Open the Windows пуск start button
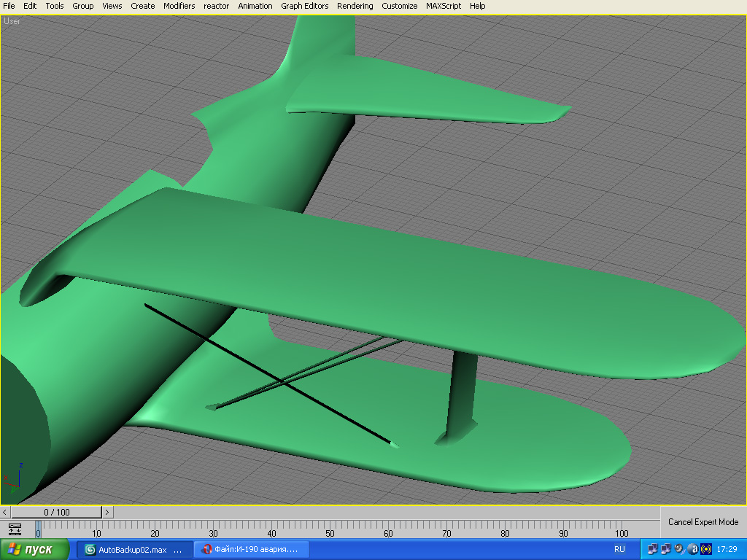 tap(34, 550)
